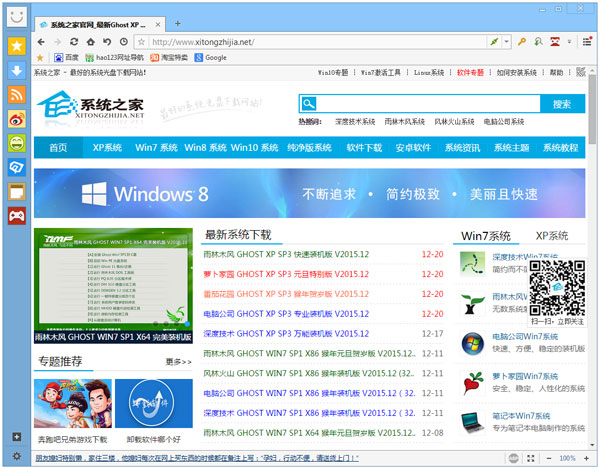Click the 搜索 search button

point(562,104)
